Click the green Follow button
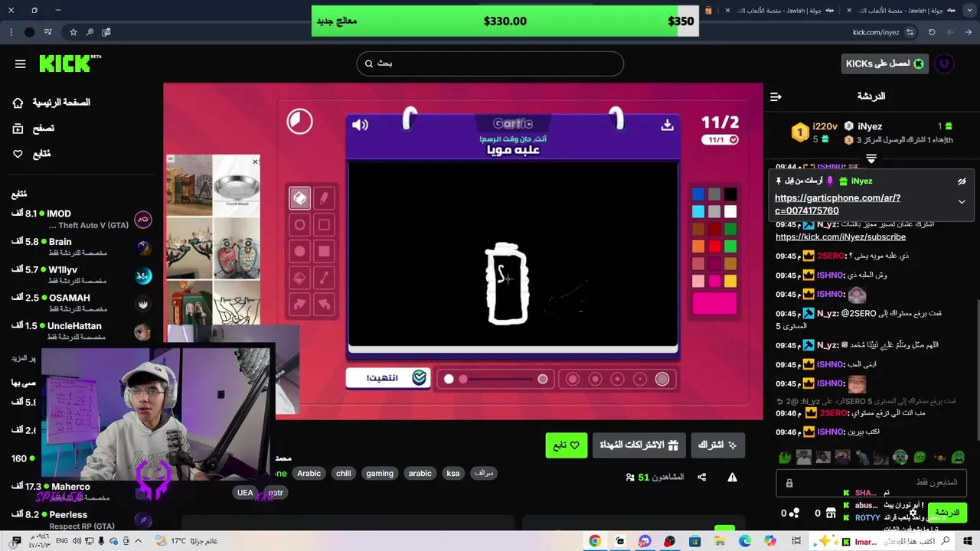The width and height of the screenshot is (980, 551). pos(567,445)
